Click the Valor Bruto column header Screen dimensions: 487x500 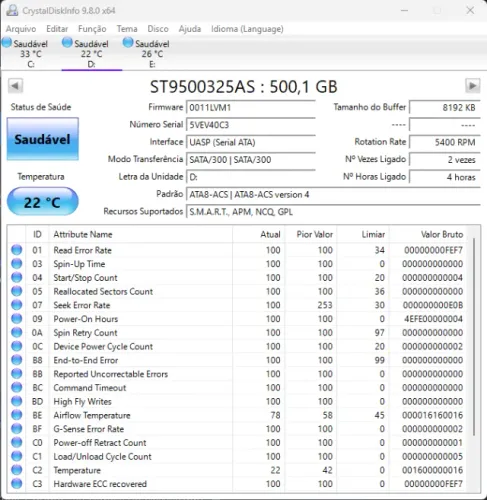pos(428,234)
